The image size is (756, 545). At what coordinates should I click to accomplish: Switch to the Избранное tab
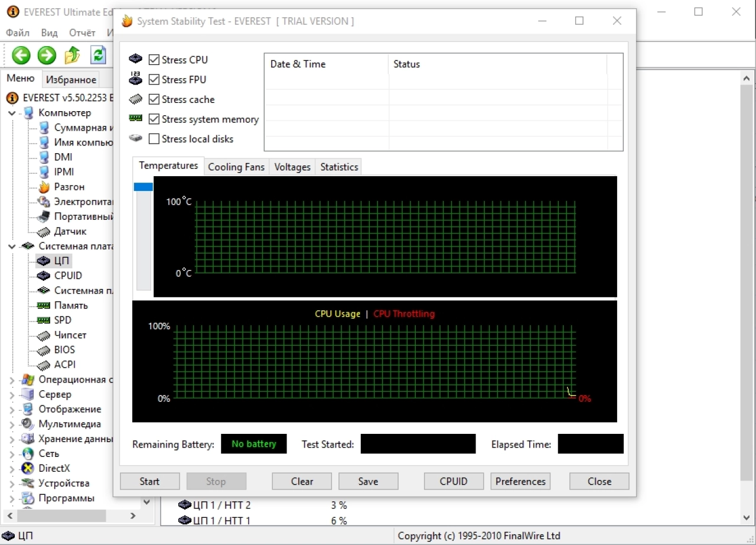71,79
